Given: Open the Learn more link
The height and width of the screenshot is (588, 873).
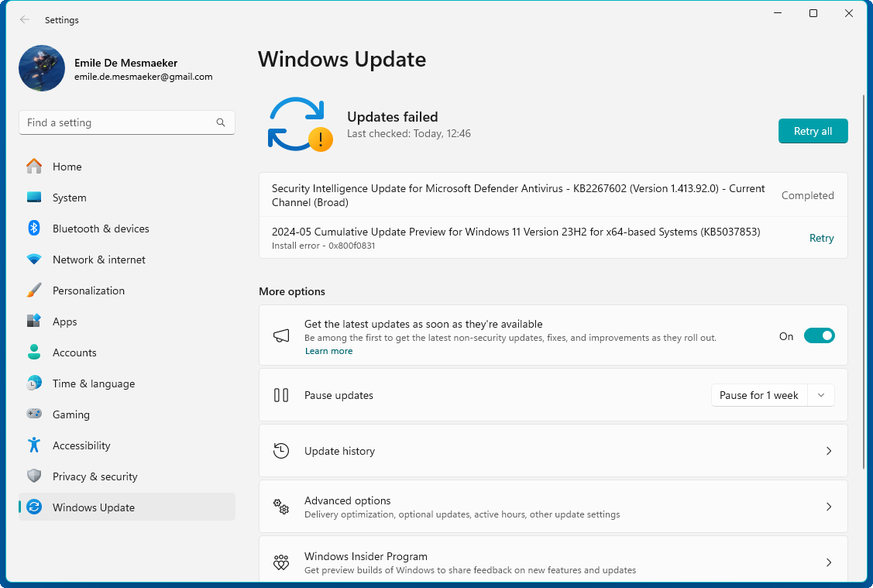Looking at the screenshot, I should point(328,351).
